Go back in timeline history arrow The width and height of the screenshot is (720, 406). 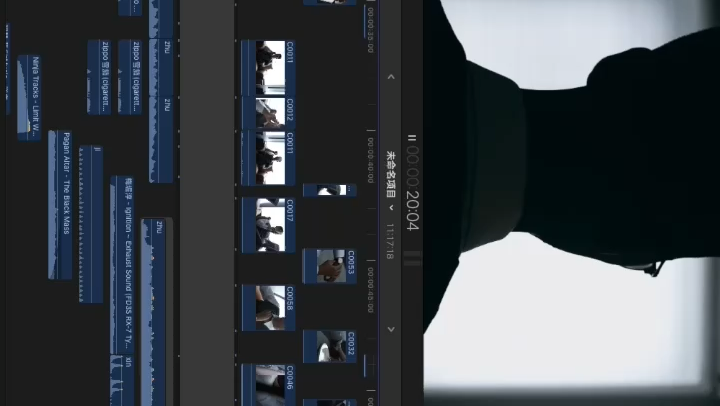[x=391, y=77]
